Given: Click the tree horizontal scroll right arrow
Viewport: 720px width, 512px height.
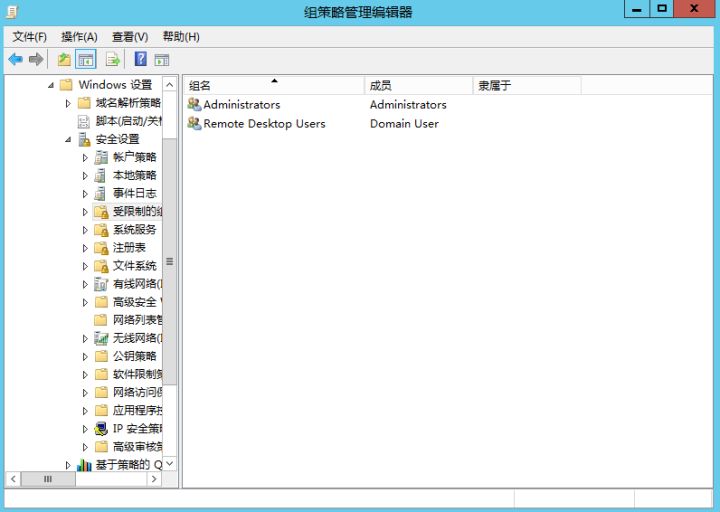Looking at the screenshot, I should point(154,479).
